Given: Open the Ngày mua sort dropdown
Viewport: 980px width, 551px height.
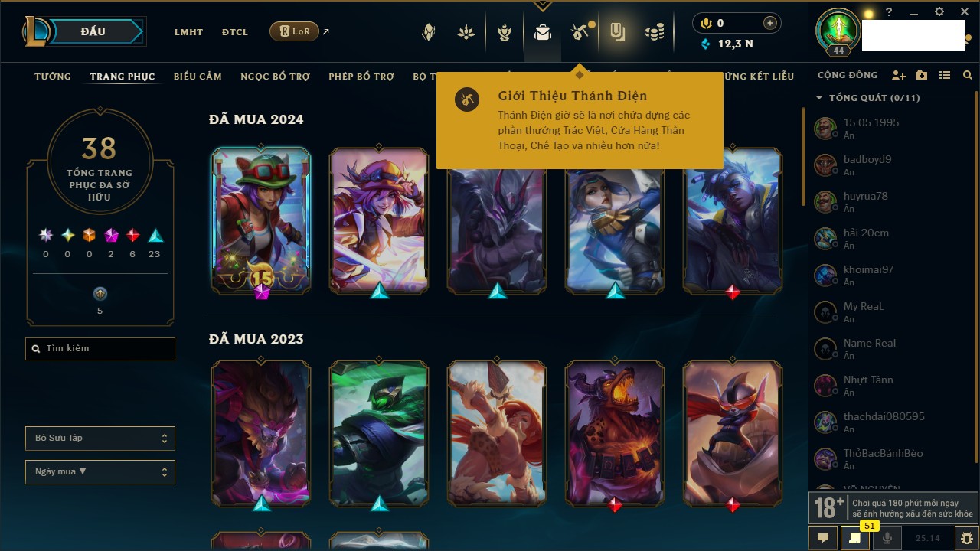Looking at the screenshot, I should click(x=100, y=472).
